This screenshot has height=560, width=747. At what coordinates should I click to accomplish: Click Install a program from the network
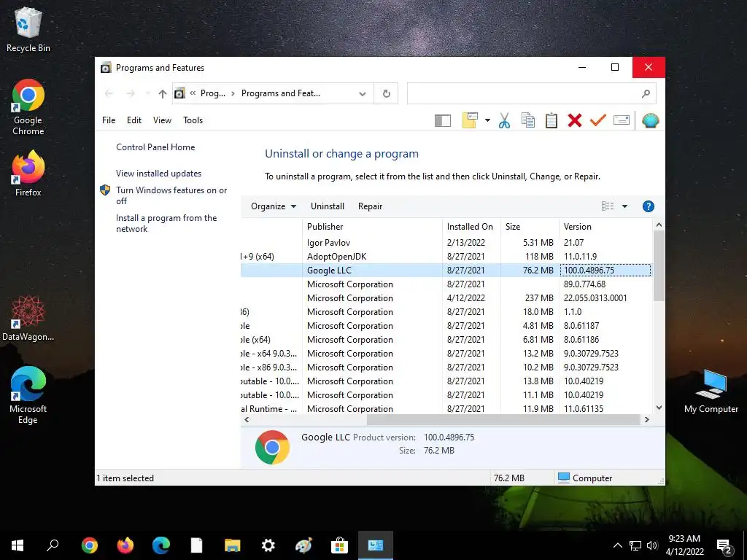pyautogui.click(x=166, y=223)
